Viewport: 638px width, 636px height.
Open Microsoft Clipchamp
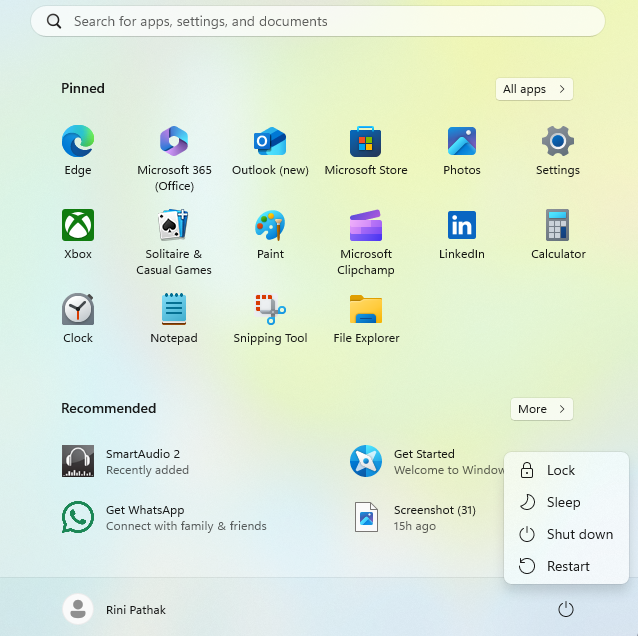pos(366,225)
